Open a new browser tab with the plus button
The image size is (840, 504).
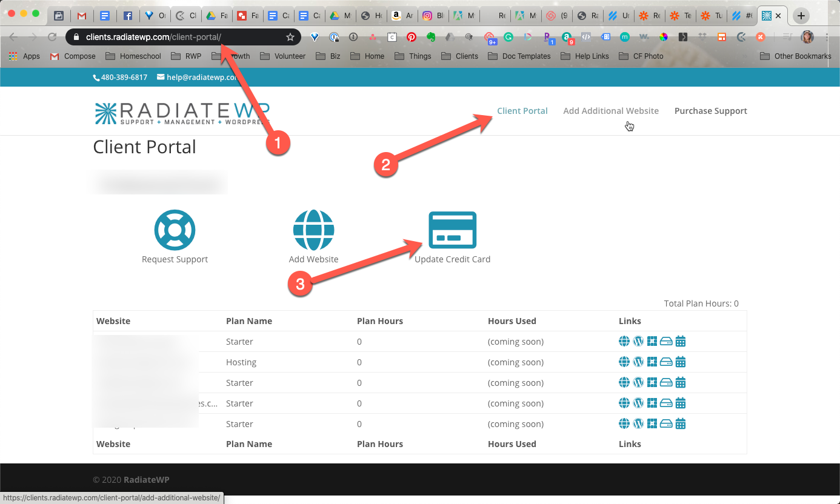coord(801,16)
